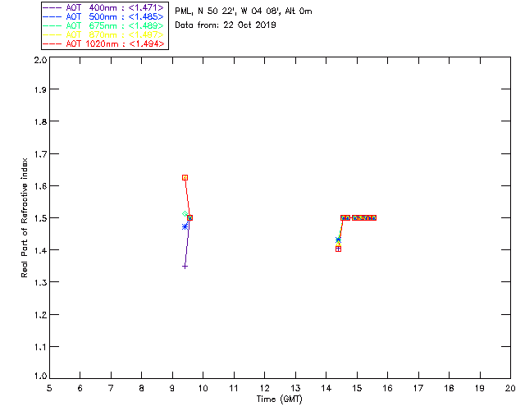Click the PML station coordinates text
The width and height of the screenshot is (525, 420).
(244, 11)
